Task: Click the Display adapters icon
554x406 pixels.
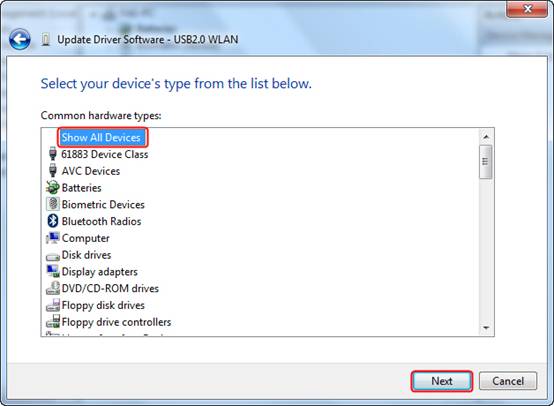Action: [53, 271]
